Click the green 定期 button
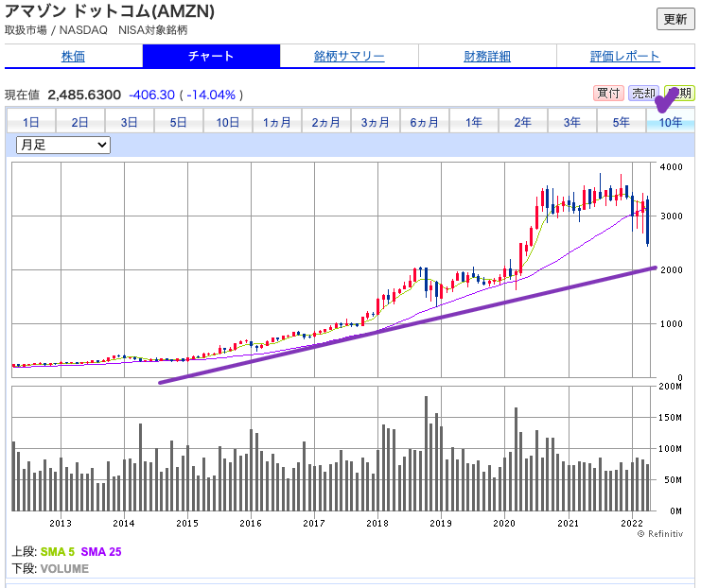The width and height of the screenshot is (701, 588). 679,93
